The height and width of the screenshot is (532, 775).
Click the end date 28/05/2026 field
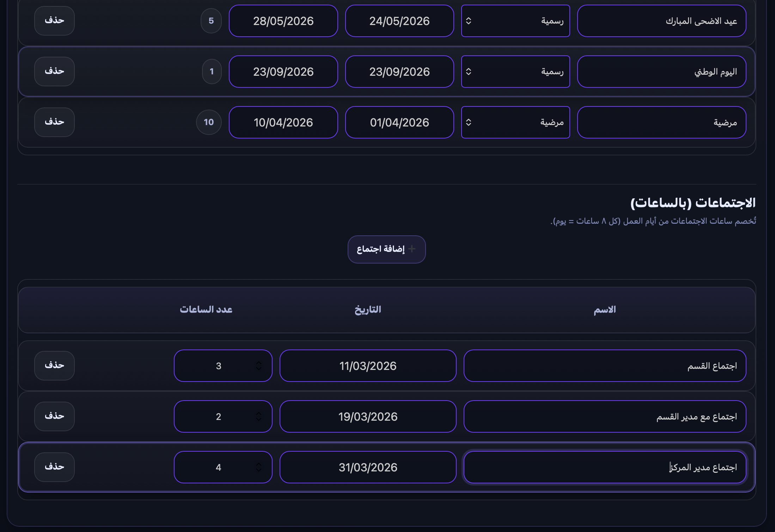coord(283,21)
